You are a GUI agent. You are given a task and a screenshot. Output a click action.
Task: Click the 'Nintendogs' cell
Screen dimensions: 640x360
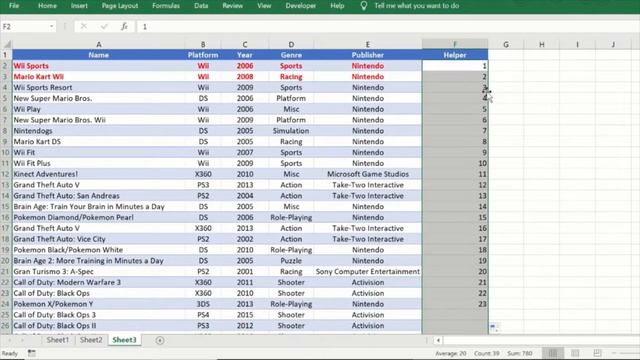tap(99, 131)
